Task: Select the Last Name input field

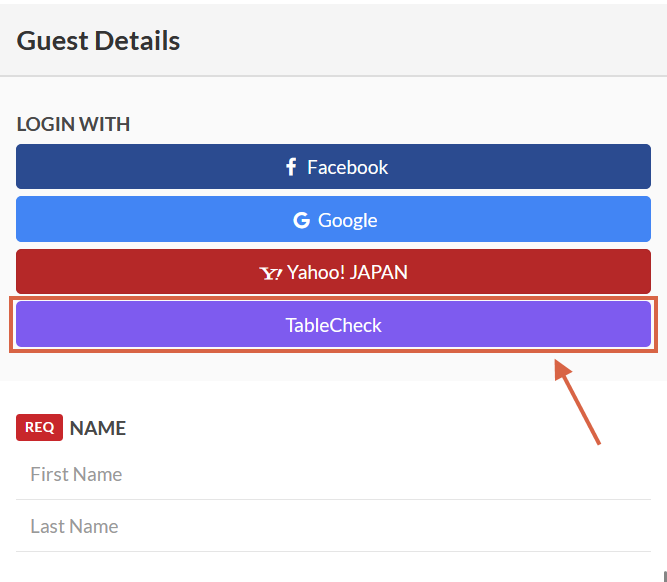Action: click(333, 526)
